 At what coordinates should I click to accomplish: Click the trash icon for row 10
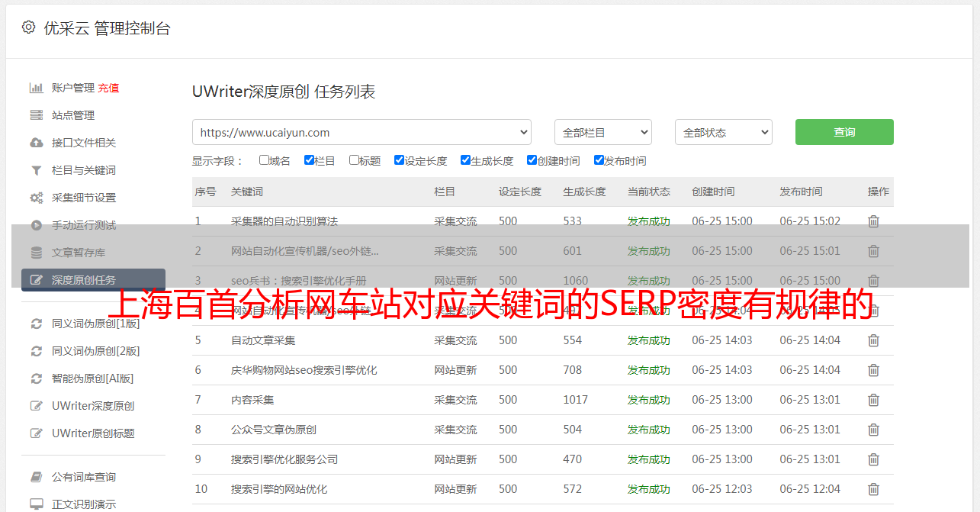pyautogui.click(x=873, y=489)
